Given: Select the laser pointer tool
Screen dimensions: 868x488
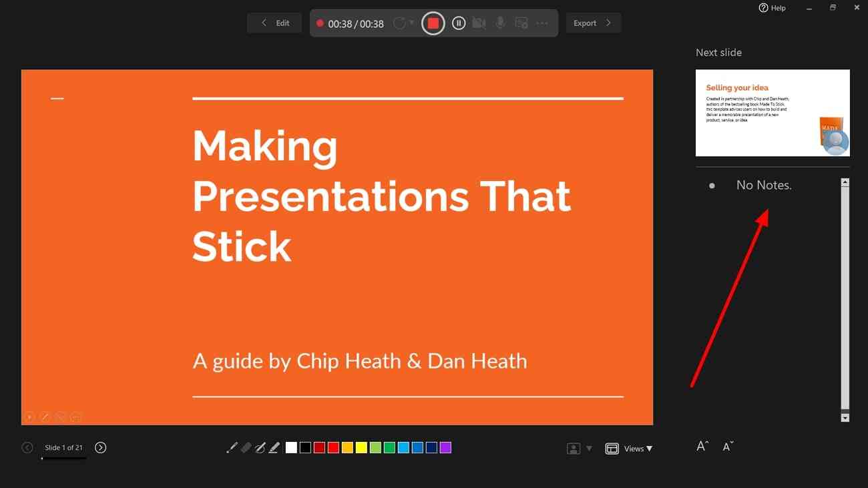Looking at the screenshot, I should (x=232, y=448).
